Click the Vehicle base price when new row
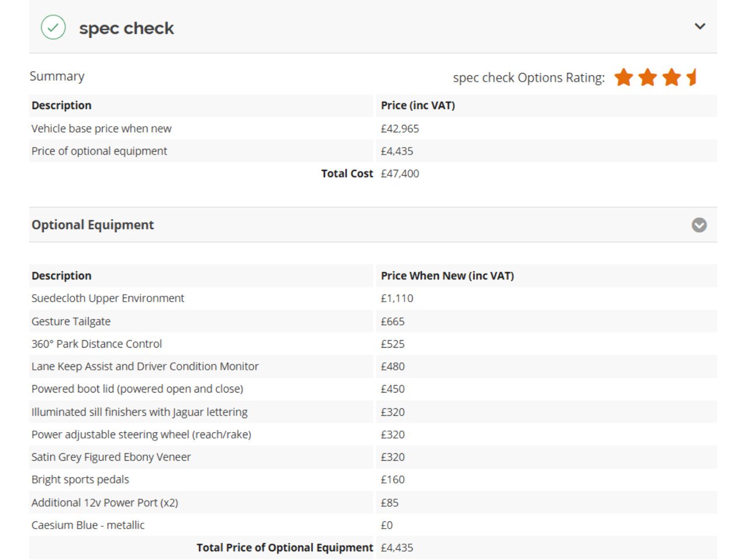This screenshot has width=747, height=560. (x=102, y=129)
